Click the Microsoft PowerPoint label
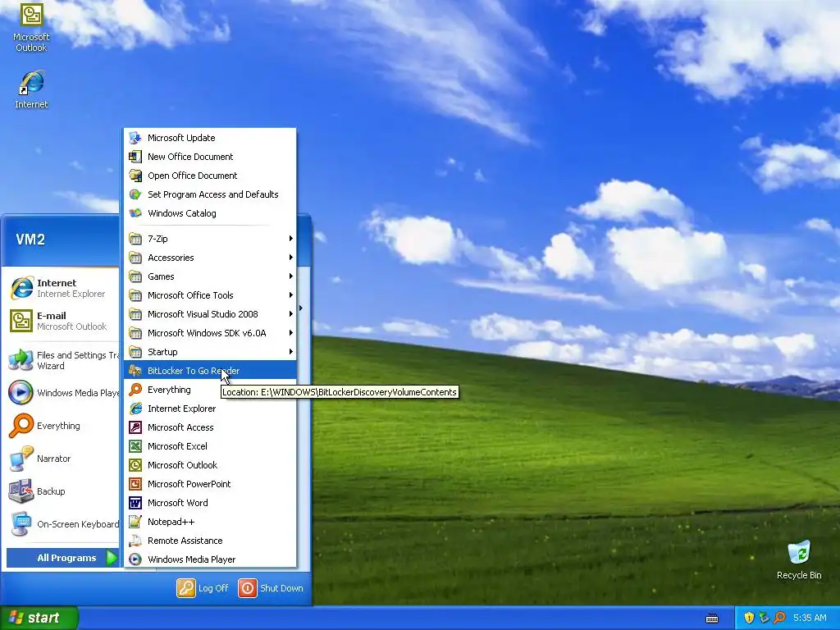This screenshot has height=630, width=840. point(189,484)
